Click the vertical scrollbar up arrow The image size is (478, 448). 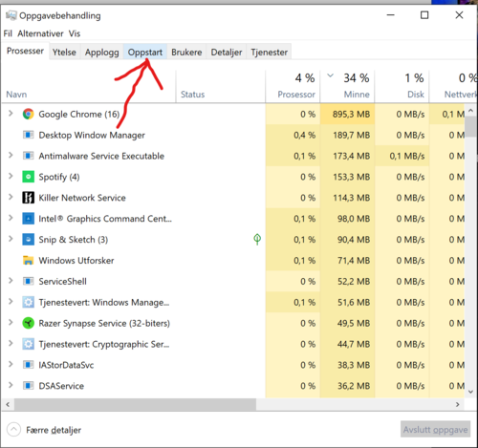tap(470, 111)
